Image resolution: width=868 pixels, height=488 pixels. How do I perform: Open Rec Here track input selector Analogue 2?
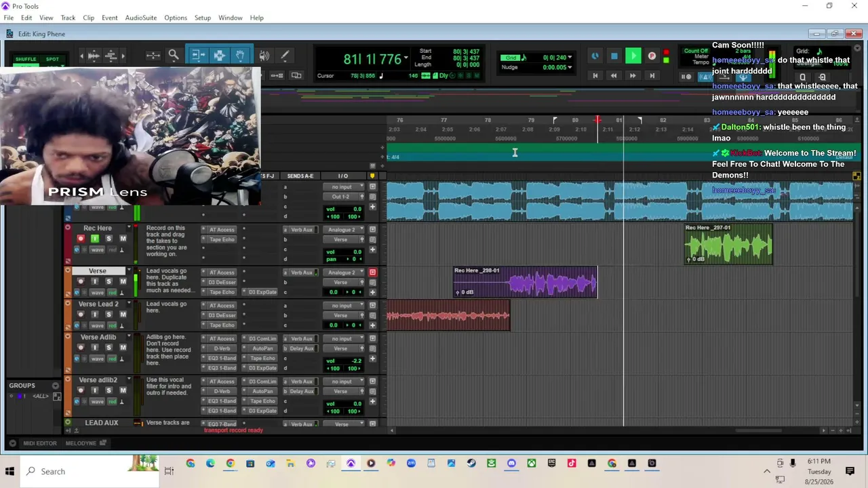(x=344, y=230)
